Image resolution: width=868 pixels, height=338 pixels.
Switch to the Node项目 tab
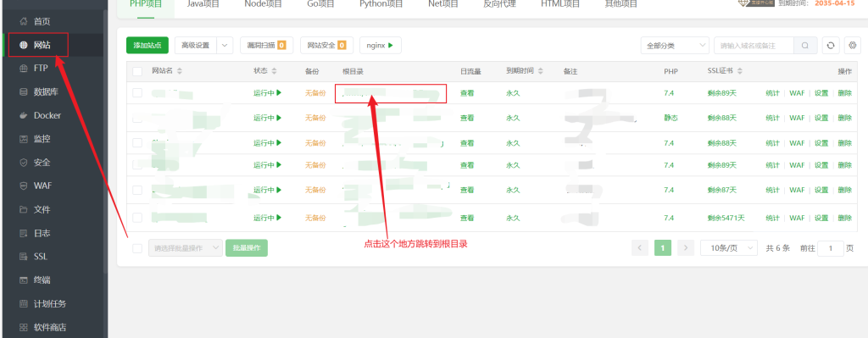click(263, 4)
